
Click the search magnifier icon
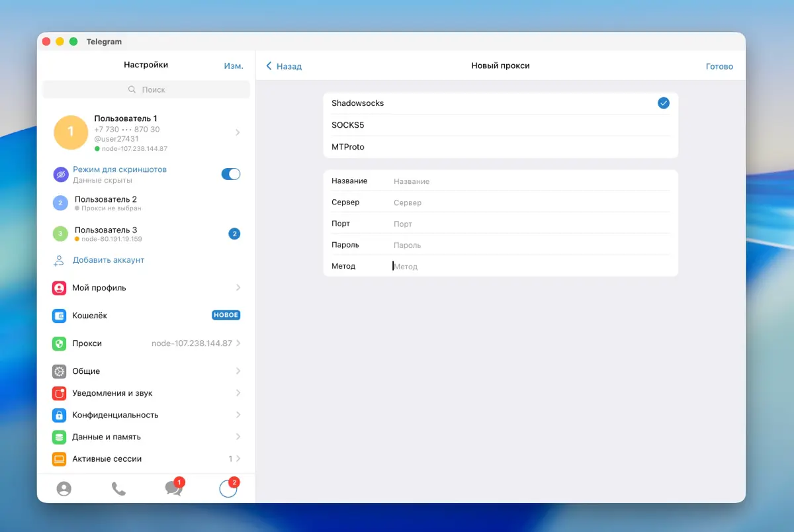point(132,89)
